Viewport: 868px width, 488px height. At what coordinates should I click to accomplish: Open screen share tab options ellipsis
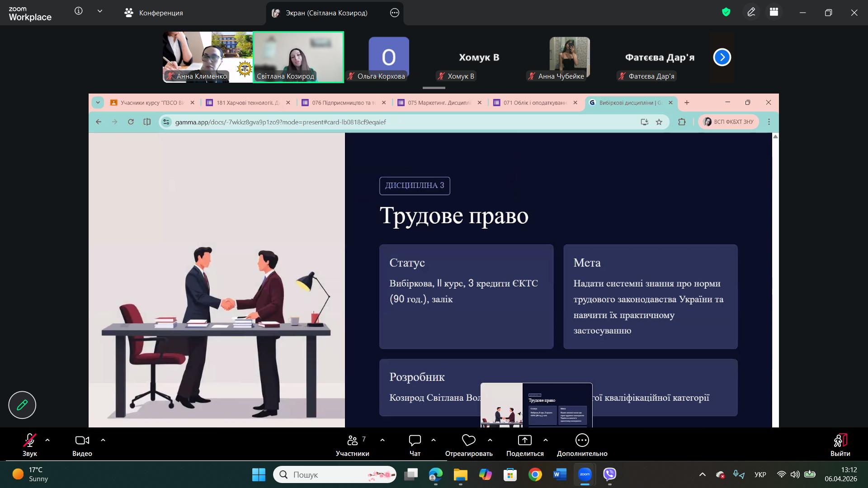click(x=394, y=13)
